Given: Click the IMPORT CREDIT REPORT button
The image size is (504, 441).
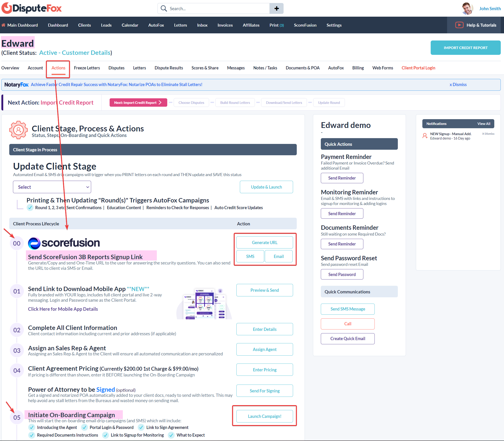Looking at the screenshot, I should point(465,48).
